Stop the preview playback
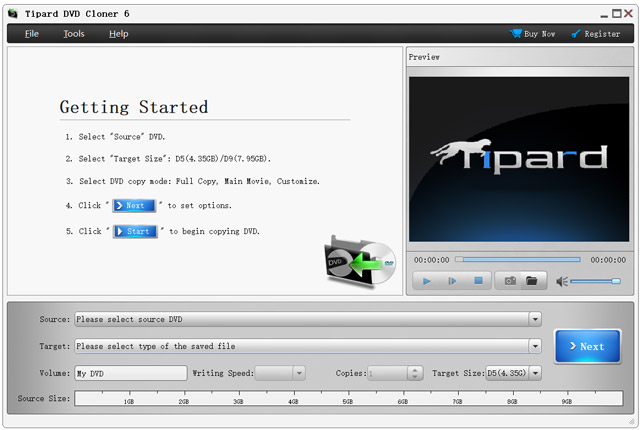The height and width of the screenshot is (430, 640). click(478, 281)
